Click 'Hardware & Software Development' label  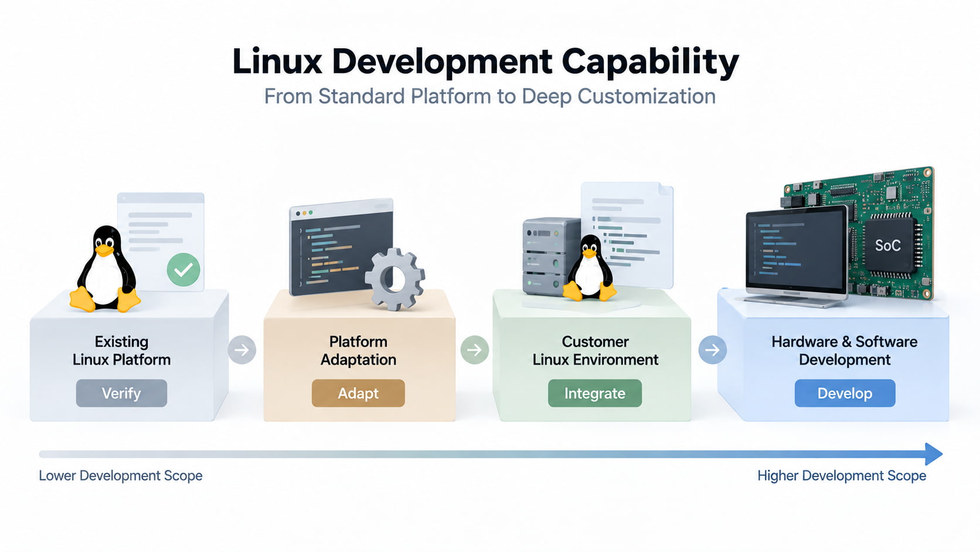tap(845, 351)
